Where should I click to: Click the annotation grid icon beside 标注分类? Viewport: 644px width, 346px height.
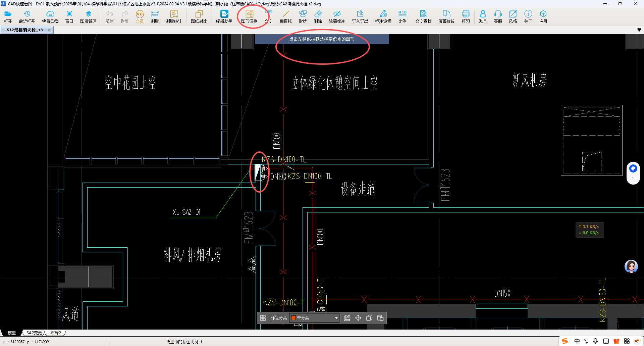(x=263, y=318)
